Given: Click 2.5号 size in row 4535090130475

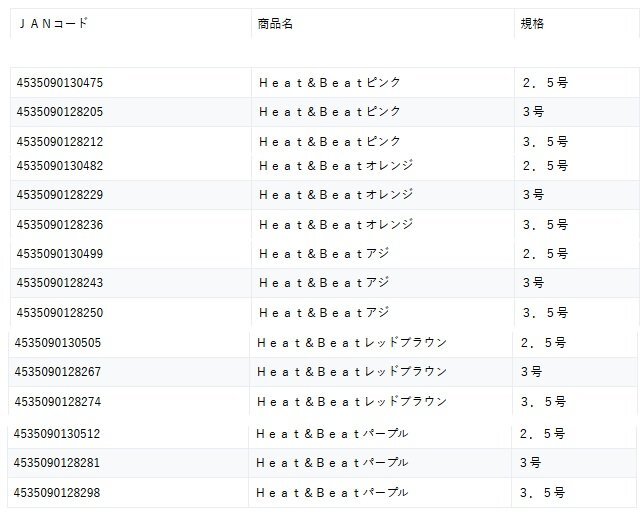Looking at the screenshot, I should 545,83.
